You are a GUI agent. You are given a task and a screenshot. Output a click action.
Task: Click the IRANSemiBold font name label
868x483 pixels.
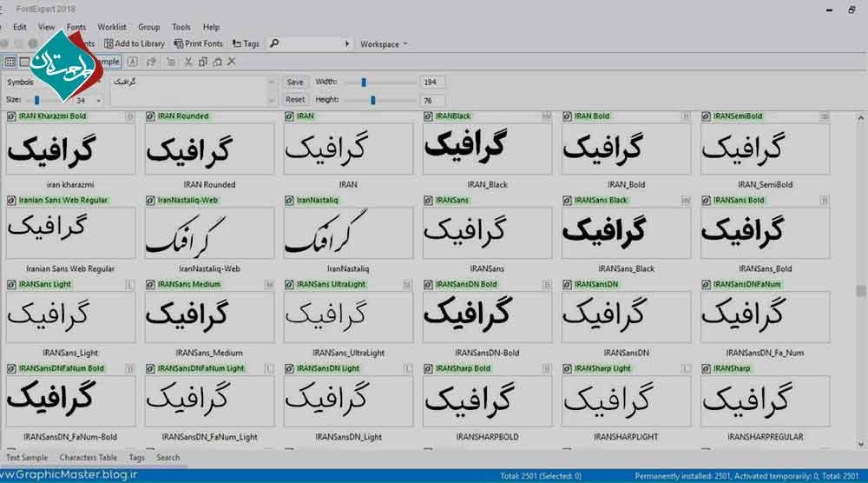pyautogui.click(x=738, y=116)
